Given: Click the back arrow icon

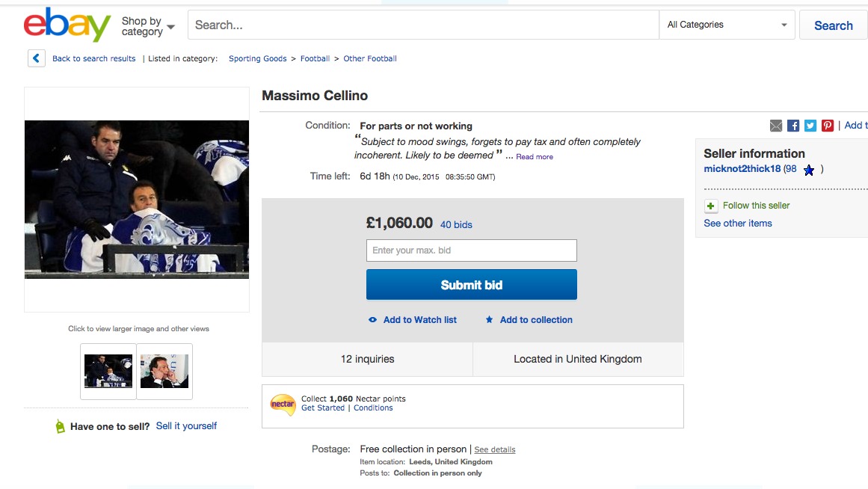Looking at the screenshot, I should click(37, 58).
